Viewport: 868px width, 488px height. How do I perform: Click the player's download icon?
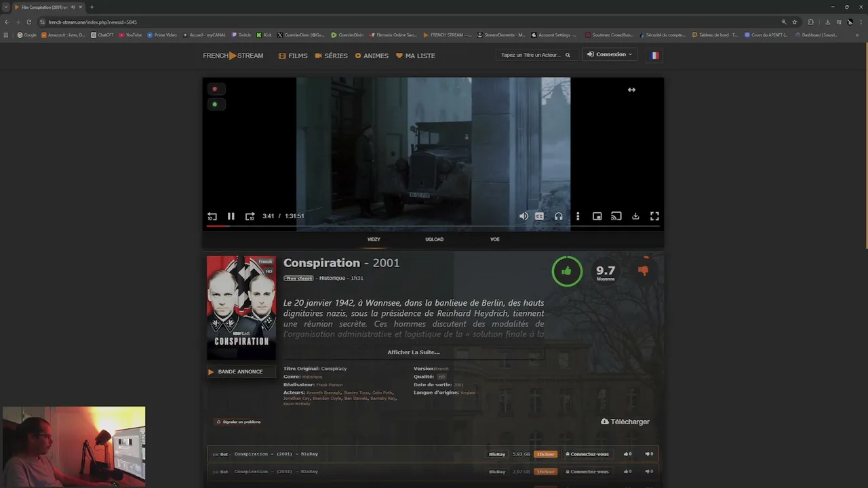coord(635,216)
